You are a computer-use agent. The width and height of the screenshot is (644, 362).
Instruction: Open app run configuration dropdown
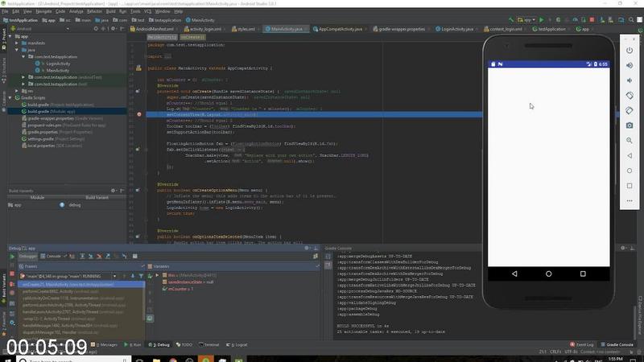pos(526,19)
